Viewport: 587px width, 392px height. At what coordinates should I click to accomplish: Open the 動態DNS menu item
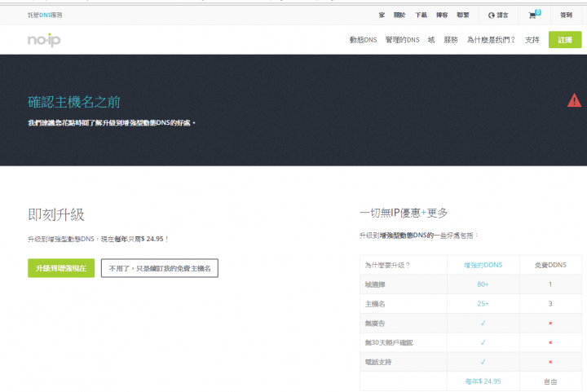pyautogui.click(x=363, y=40)
